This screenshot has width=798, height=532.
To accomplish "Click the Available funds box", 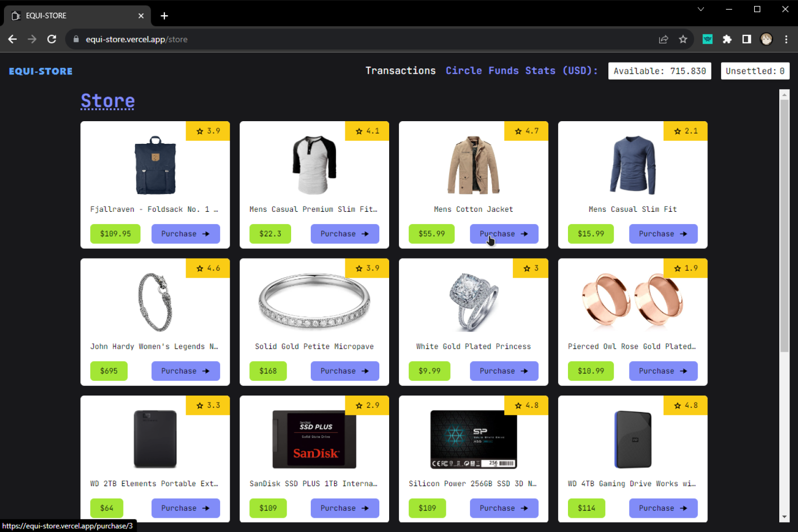I will point(660,71).
